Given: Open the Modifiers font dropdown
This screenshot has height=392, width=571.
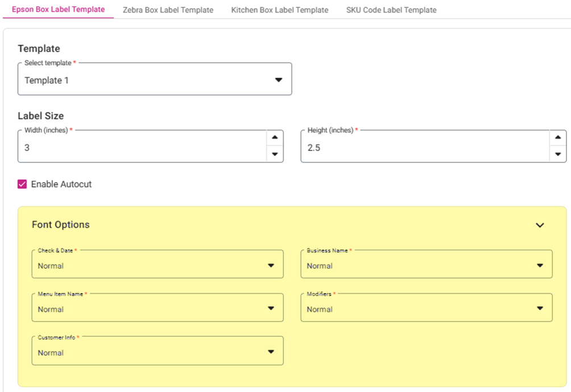Looking at the screenshot, I should pyautogui.click(x=426, y=309).
